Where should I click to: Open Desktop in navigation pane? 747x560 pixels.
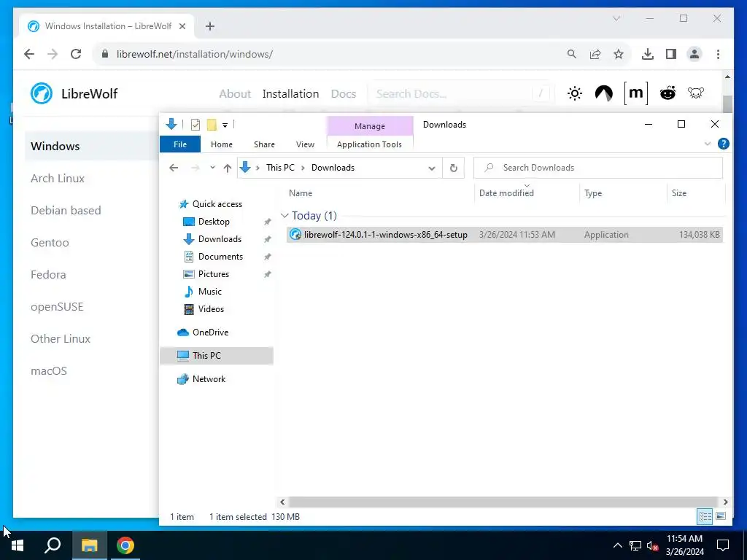point(214,222)
